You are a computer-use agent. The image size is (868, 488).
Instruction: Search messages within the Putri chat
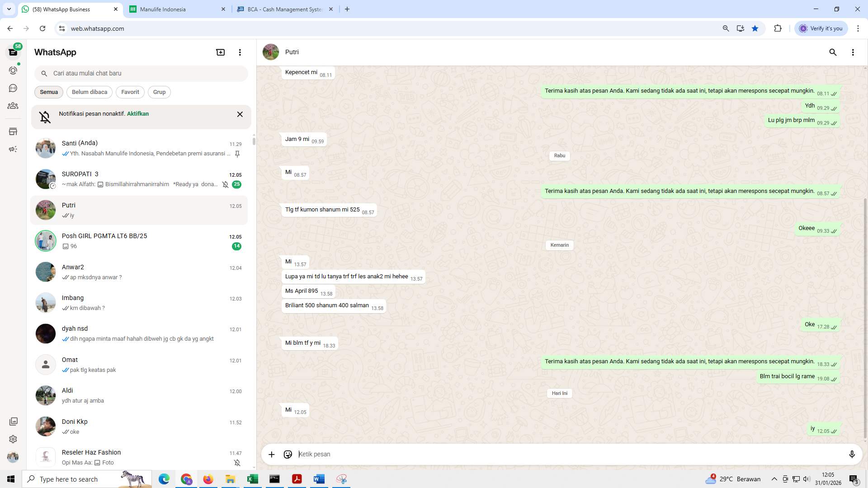[833, 52]
